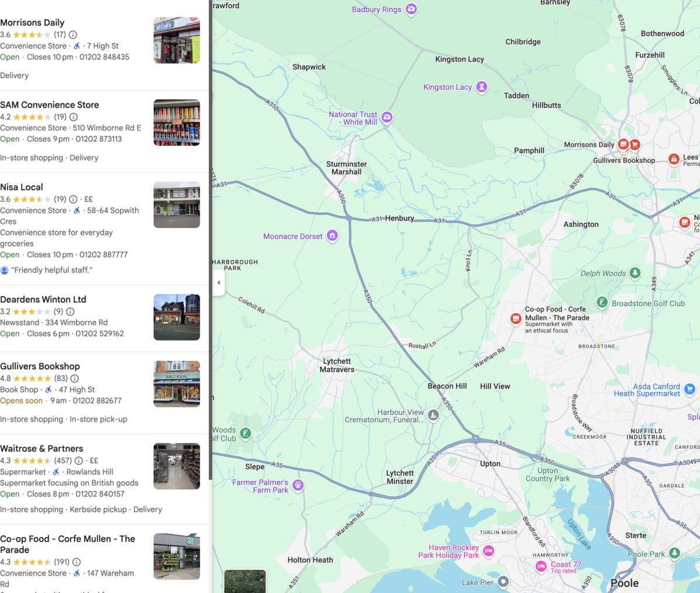Open the Morrisons Daily listing
The width and height of the screenshot is (700, 593).
[32, 23]
